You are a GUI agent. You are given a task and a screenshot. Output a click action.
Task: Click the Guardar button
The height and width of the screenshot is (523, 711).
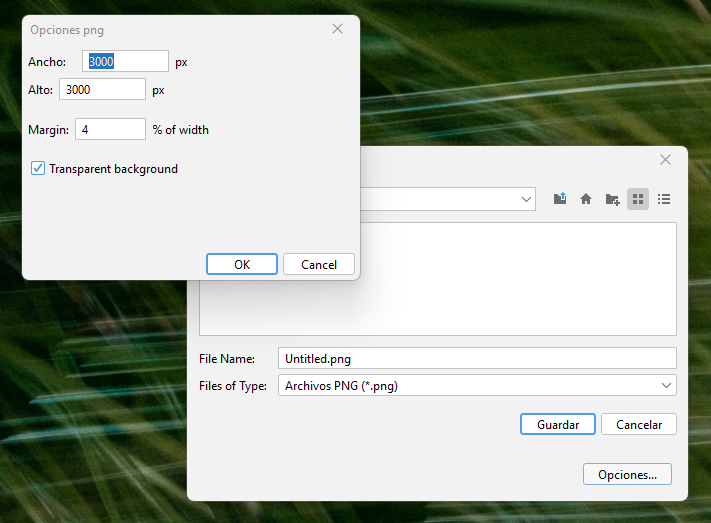(558, 424)
